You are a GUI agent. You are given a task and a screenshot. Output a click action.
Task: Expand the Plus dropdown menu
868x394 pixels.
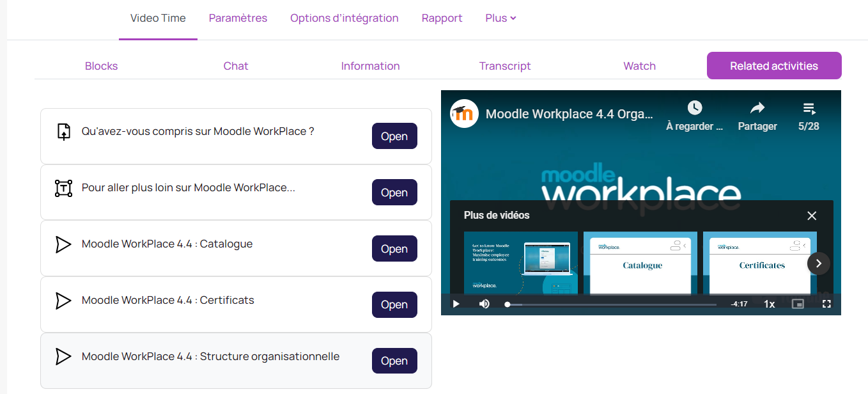click(x=500, y=18)
